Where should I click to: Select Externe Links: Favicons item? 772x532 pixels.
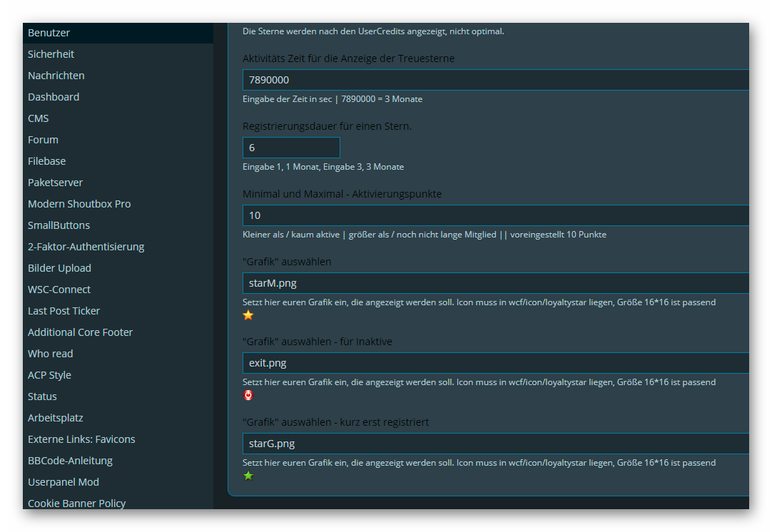(x=81, y=439)
